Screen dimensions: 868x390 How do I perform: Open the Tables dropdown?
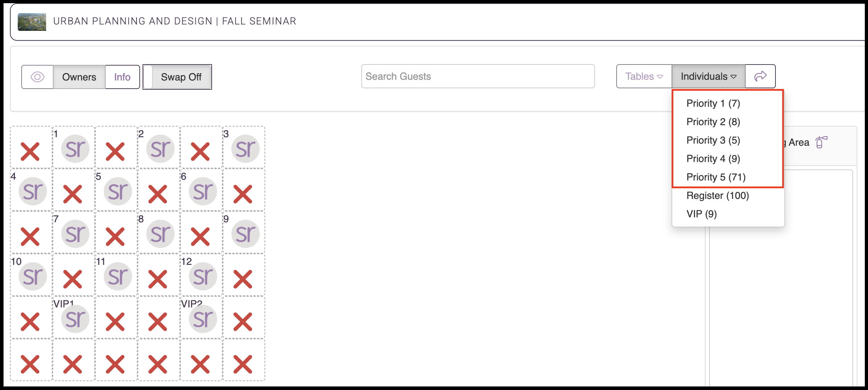[x=644, y=76]
